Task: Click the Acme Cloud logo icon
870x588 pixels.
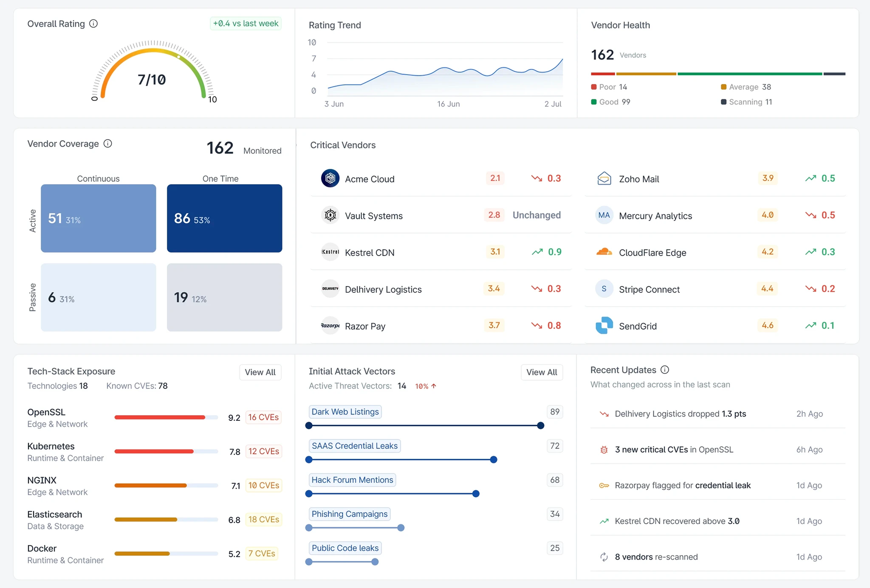Action: 330,179
